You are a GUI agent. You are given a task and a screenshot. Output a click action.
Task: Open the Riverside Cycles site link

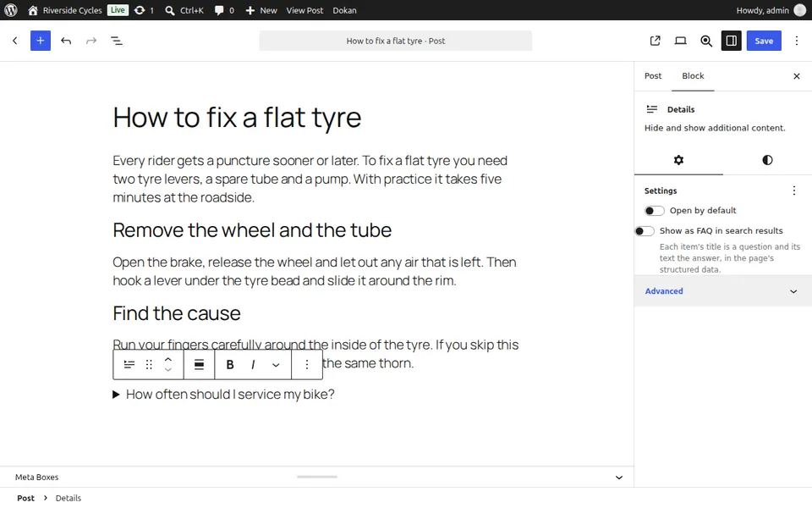click(65, 10)
